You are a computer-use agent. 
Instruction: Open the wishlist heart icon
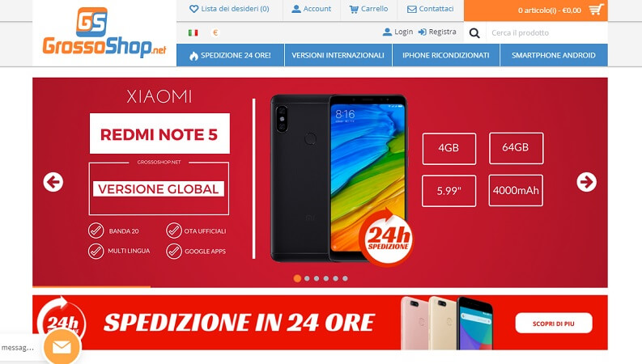(x=194, y=9)
